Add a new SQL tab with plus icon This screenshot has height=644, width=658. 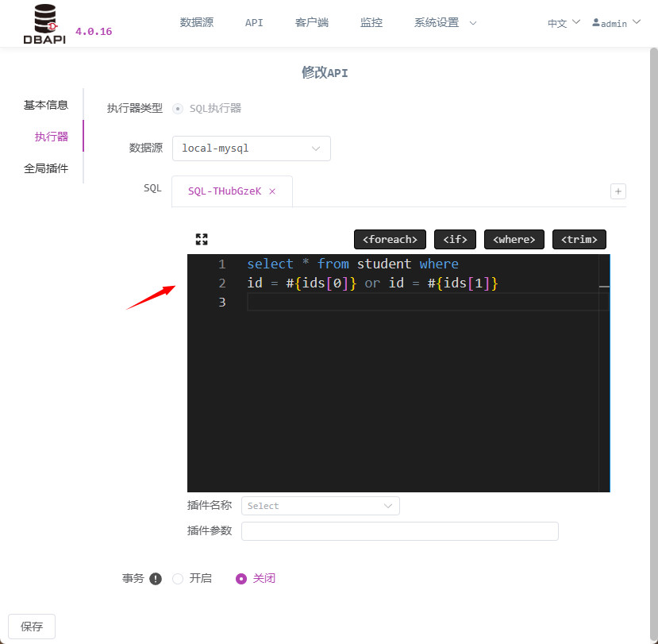618,191
